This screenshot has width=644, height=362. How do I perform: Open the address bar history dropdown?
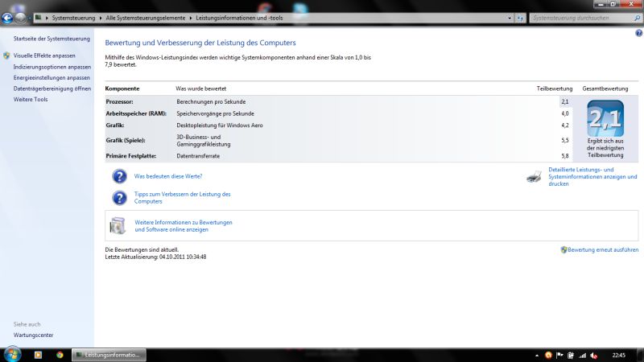coord(510,18)
